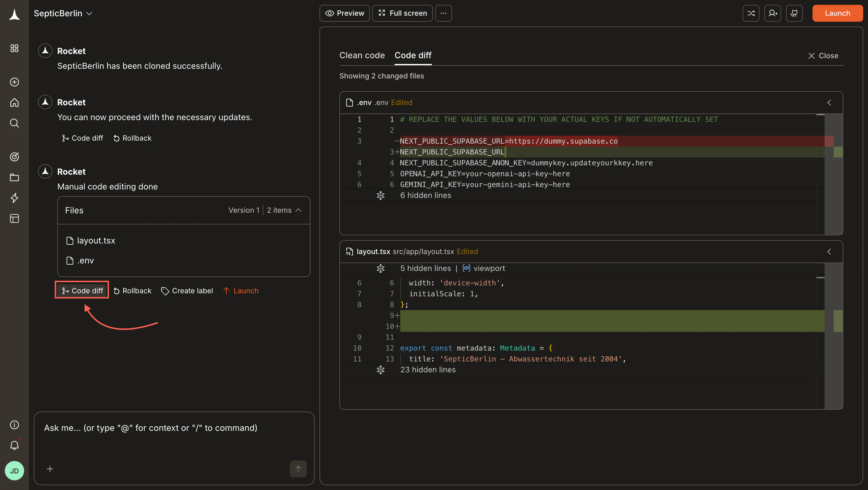This screenshot has width=868, height=490.
Task: Switch to the Clean code tab
Action: click(x=362, y=55)
